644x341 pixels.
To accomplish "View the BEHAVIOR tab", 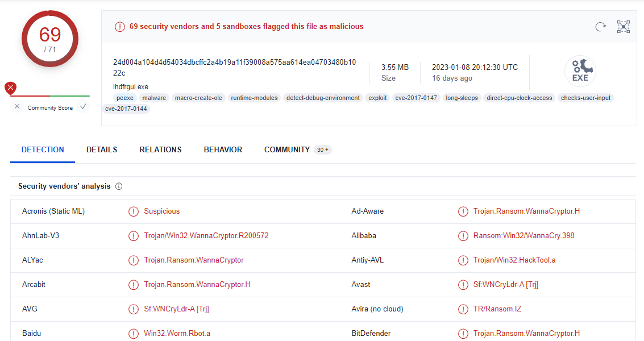I will (x=223, y=149).
